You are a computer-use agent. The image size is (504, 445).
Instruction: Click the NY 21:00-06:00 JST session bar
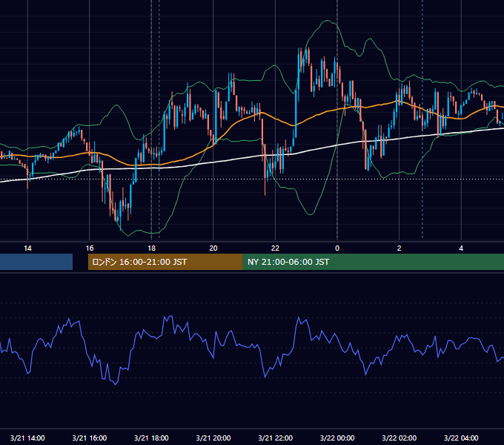[374, 262]
